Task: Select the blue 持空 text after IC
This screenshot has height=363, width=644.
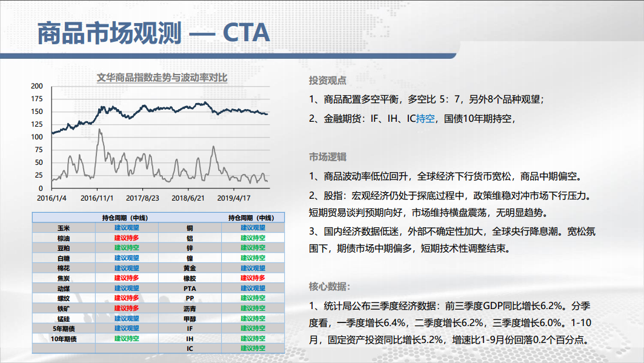Action: click(425, 119)
